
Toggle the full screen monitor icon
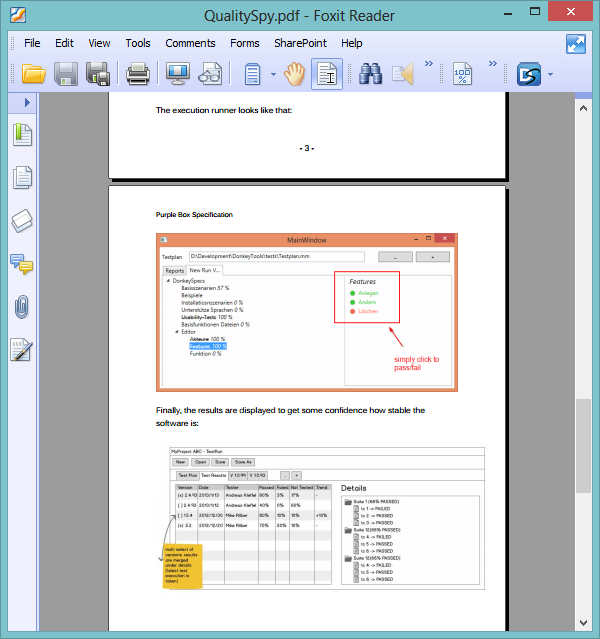coord(178,74)
